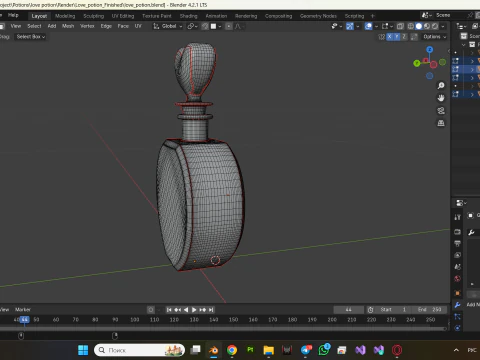The height and width of the screenshot is (360, 480).
Task: Toggle X-Ray view
Action: click(x=400, y=26)
